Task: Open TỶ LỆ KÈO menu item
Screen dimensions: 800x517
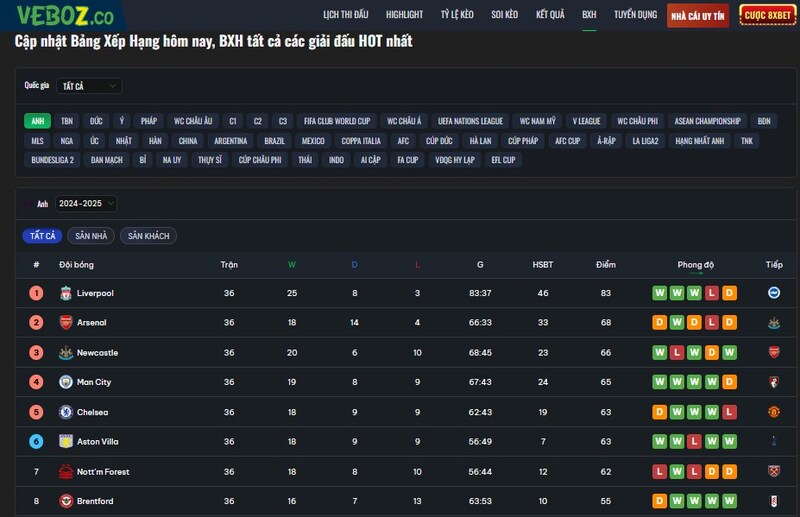Action: 457,15
